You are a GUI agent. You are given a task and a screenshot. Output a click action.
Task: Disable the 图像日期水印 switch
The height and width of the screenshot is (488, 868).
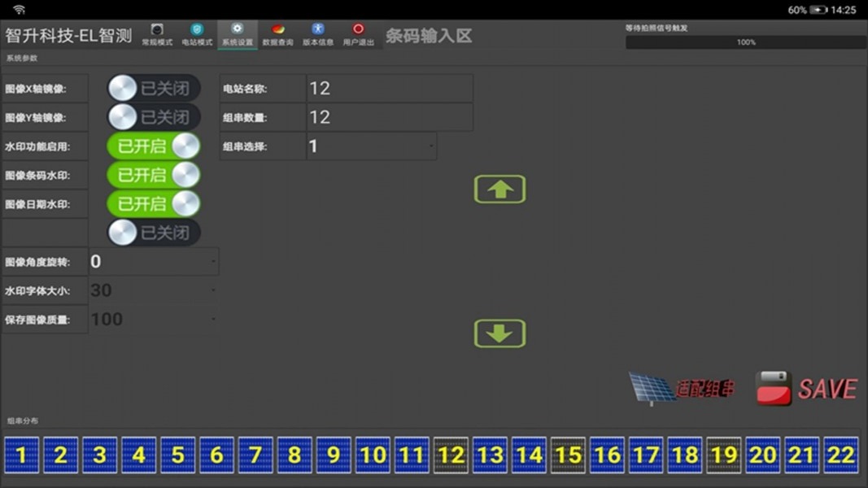(x=153, y=203)
